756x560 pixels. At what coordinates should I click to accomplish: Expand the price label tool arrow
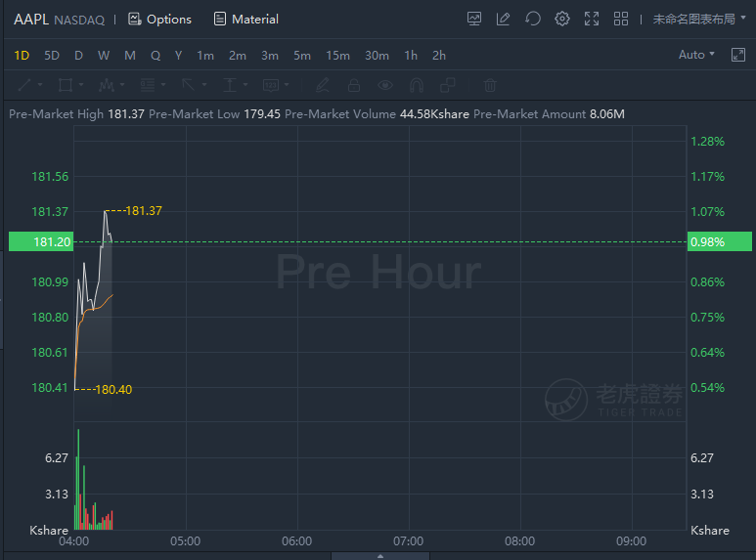click(287, 85)
